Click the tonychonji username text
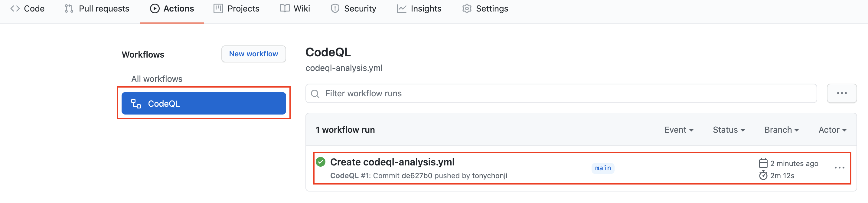Viewport: 868px width, 203px height. coord(490,176)
